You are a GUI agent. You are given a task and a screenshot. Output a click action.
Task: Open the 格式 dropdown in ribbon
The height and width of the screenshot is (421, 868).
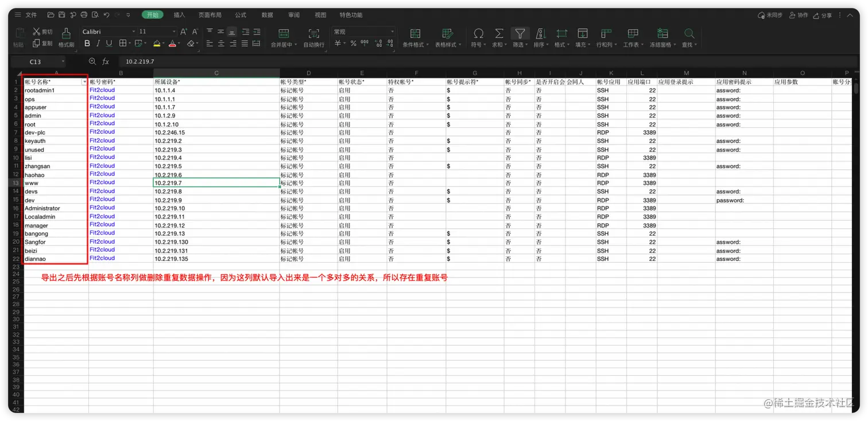561,45
